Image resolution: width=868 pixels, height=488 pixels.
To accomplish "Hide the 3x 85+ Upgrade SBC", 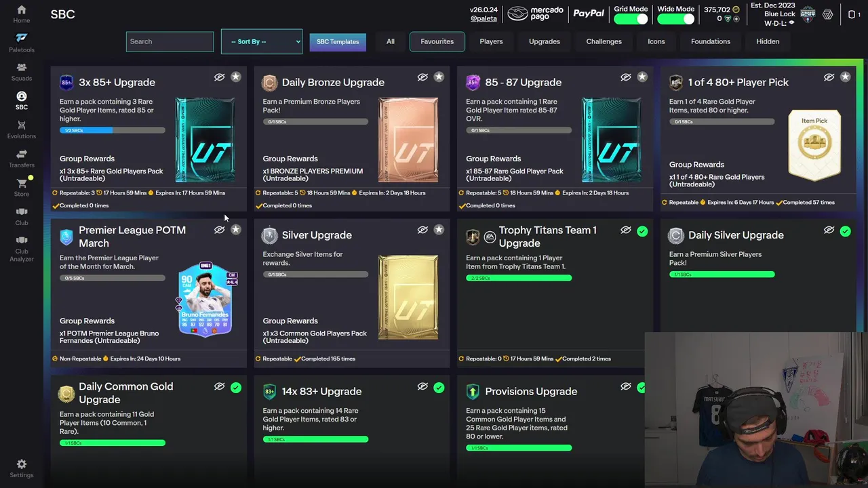I will click(219, 77).
